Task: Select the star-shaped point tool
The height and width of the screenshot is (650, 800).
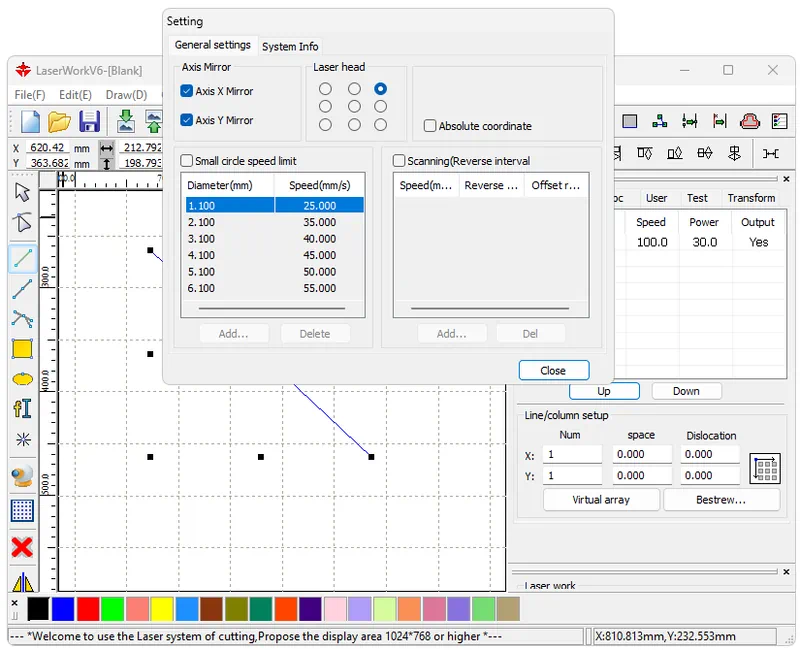Action: (x=23, y=440)
